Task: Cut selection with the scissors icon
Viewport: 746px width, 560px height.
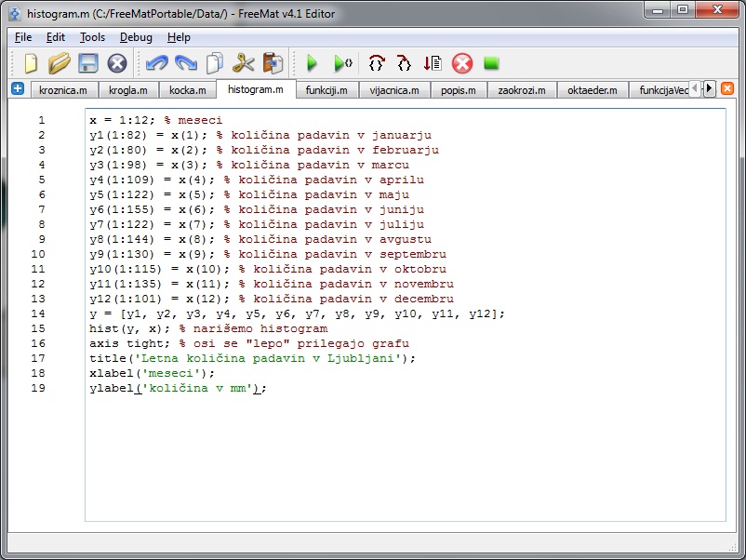Action: pos(244,63)
